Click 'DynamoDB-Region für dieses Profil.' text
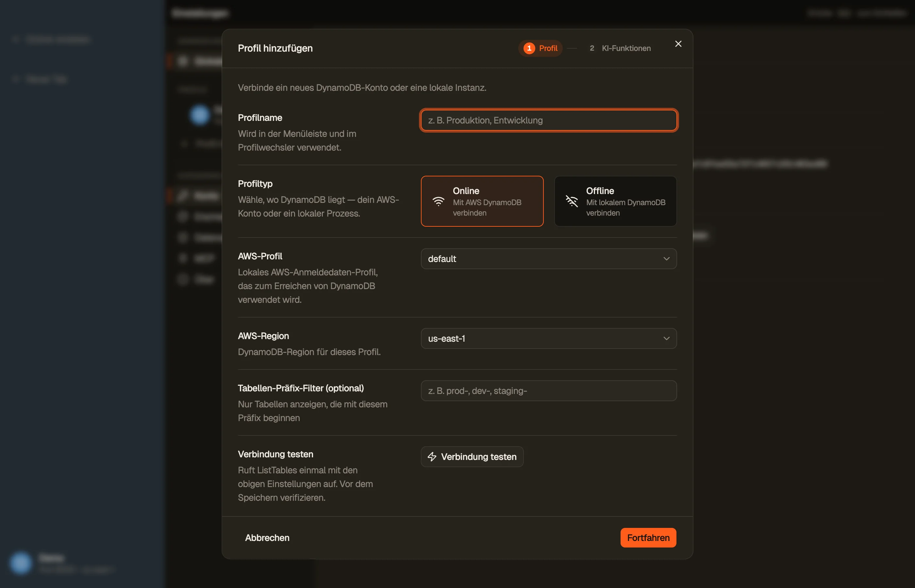 (x=309, y=352)
